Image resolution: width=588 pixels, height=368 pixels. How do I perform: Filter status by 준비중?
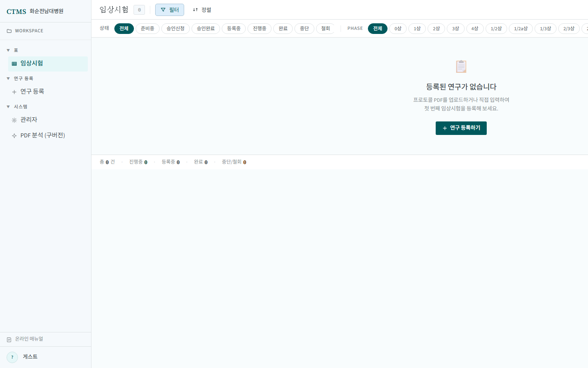[x=147, y=29]
